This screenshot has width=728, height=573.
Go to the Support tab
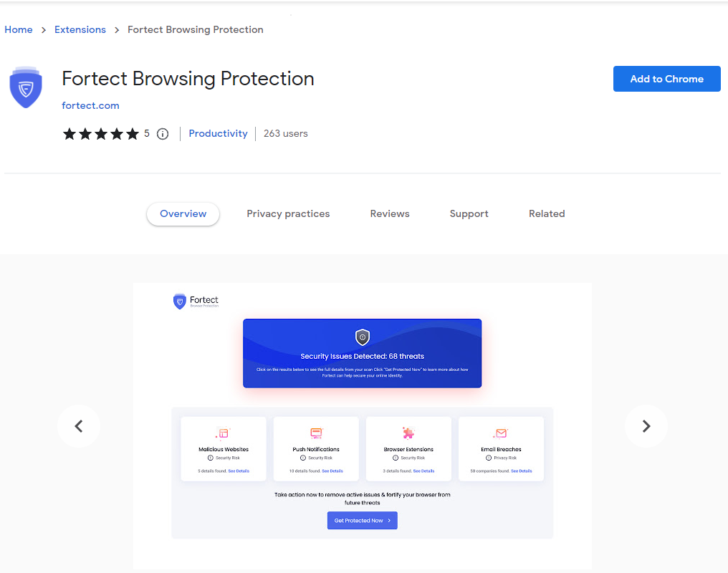pos(469,213)
